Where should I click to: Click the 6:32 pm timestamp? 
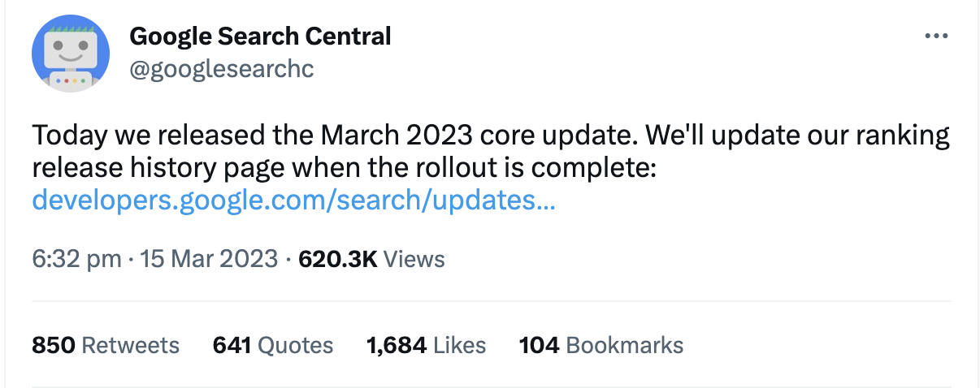(x=76, y=259)
